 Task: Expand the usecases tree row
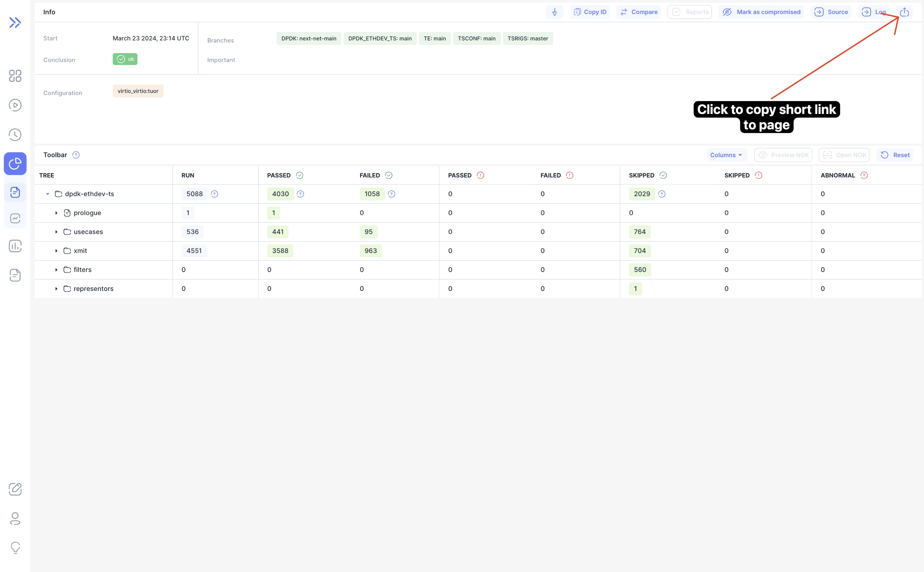point(56,231)
